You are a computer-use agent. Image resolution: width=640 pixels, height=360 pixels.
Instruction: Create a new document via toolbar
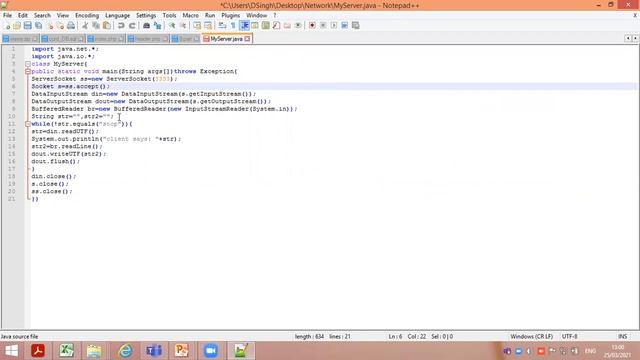[7, 25]
